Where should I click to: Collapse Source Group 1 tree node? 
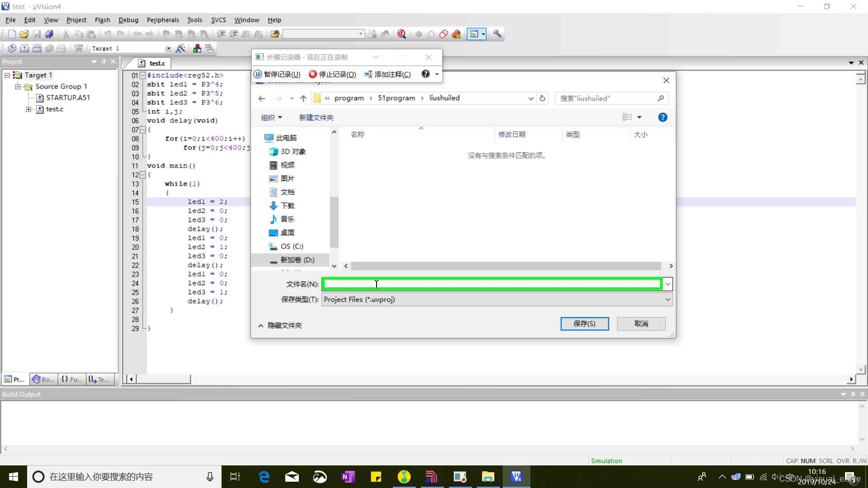click(x=18, y=86)
